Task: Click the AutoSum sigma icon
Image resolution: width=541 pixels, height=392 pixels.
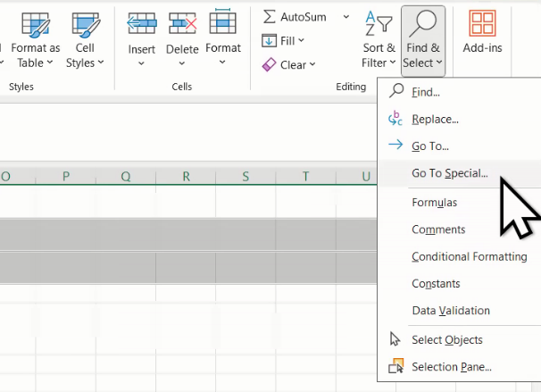Action: (269, 17)
